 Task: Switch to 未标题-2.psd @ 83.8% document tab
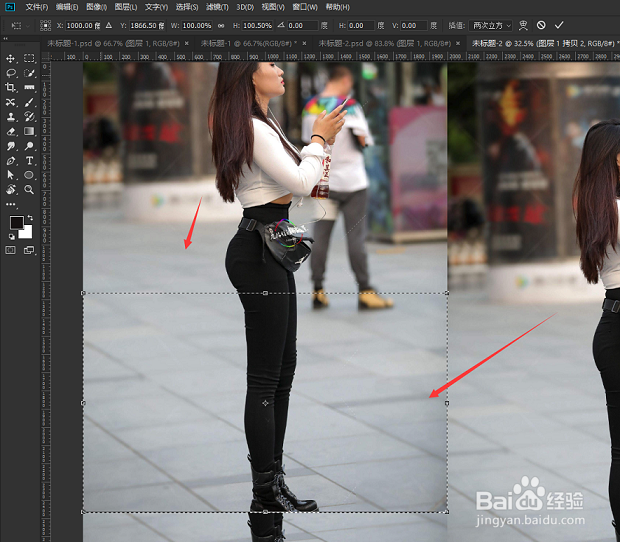pos(384,43)
